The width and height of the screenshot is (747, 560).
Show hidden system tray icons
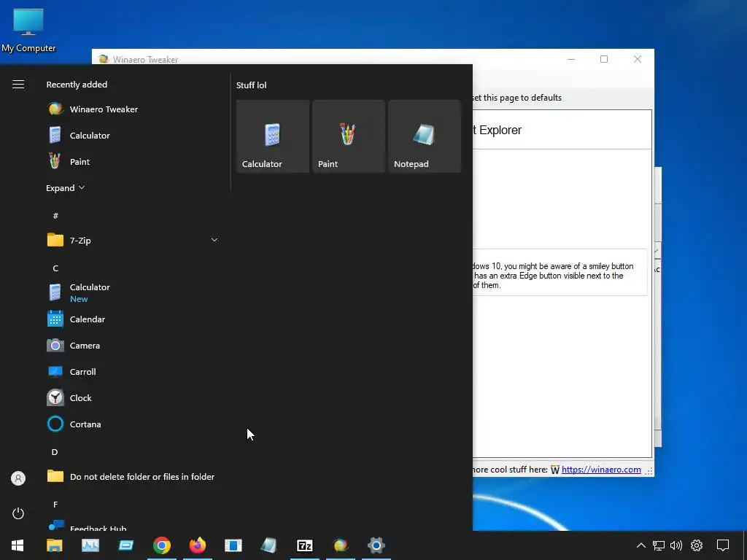[x=641, y=545]
